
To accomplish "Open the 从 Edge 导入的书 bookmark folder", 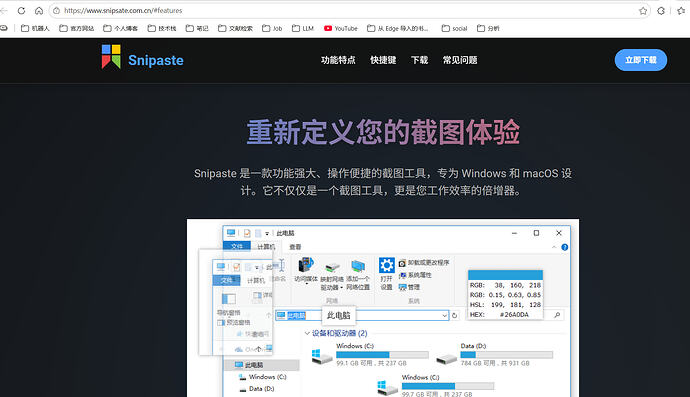I will pos(398,28).
